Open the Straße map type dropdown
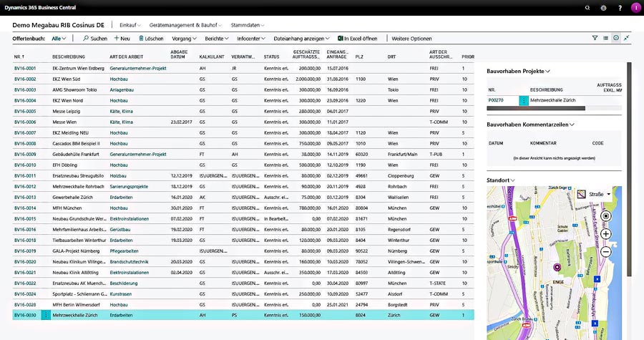 594,194
